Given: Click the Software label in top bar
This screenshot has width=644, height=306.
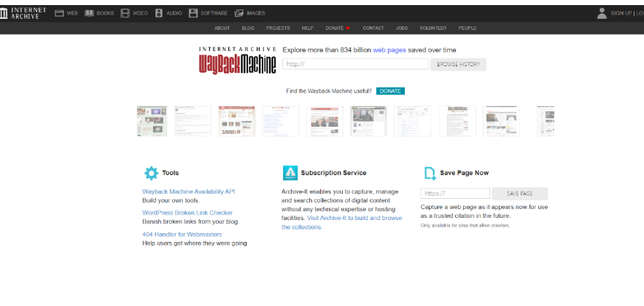Looking at the screenshot, I should 214,13.
